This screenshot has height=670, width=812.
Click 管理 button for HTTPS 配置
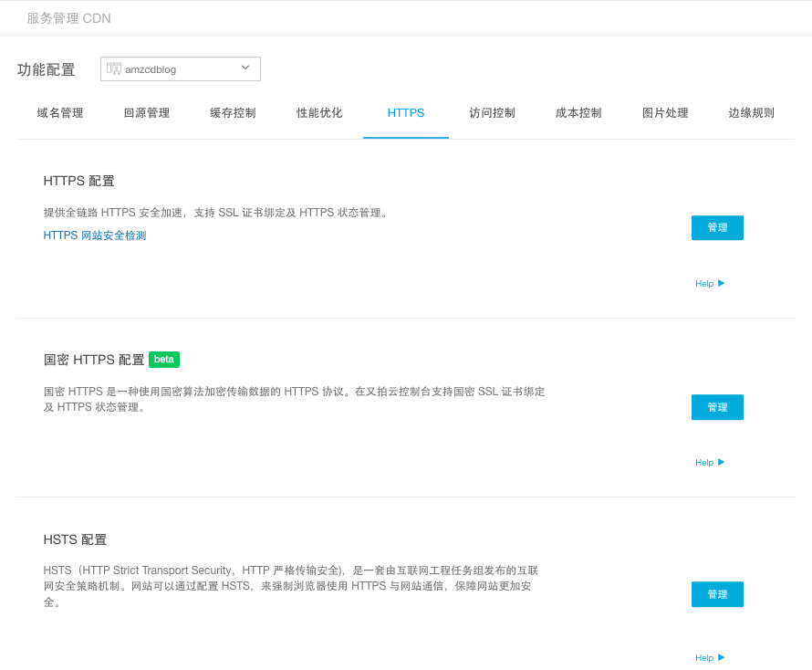click(x=717, y=228)
